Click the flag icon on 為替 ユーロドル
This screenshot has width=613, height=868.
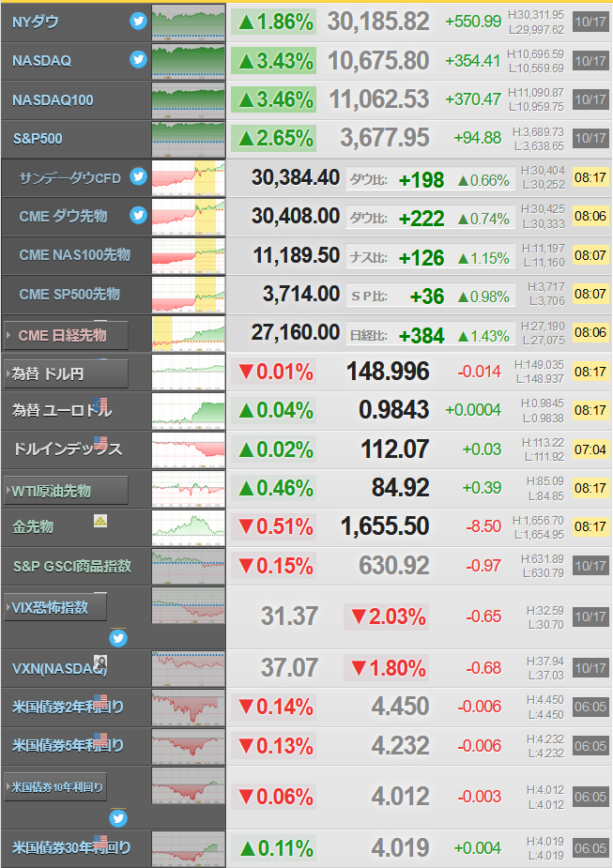tap(100, 404)
